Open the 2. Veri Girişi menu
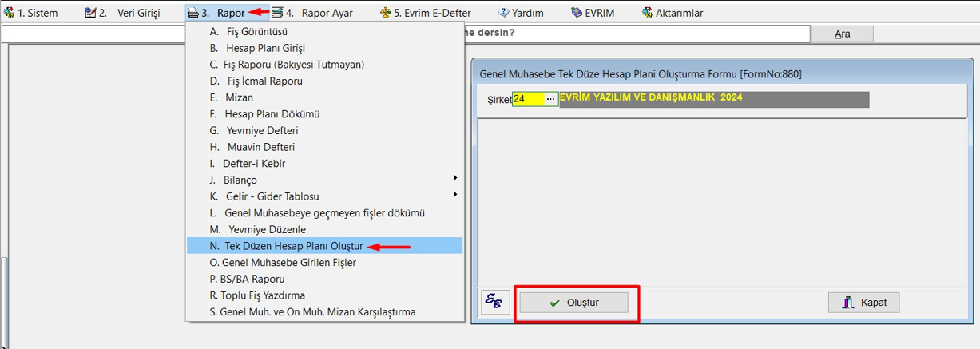The height and width of the screenshot is (349, 980). (x=122, y=13)
